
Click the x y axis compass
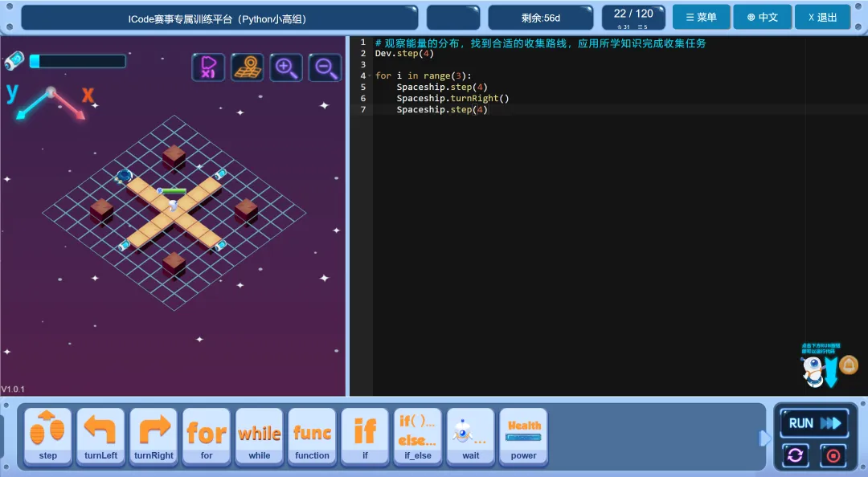tap(51, 102)
